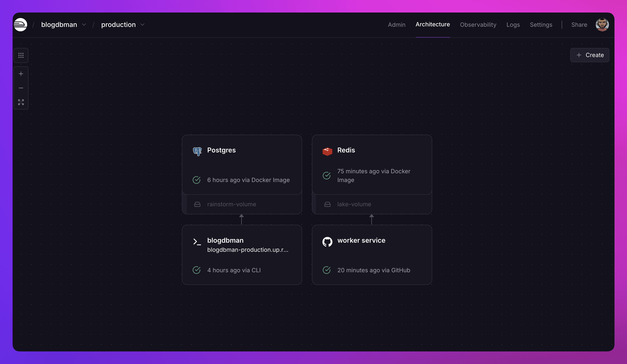This screenshot has height=364, width=627.
Task: Open the Create new service button
Action: [x=589, y=55]
